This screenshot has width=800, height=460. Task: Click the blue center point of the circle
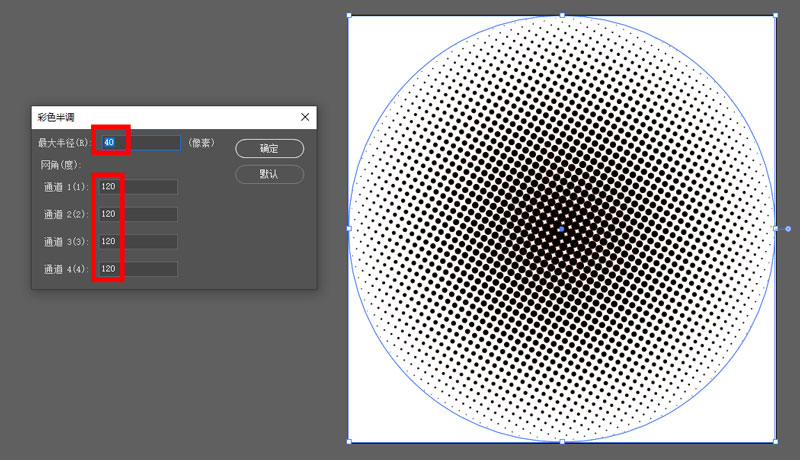pos(562,229)
